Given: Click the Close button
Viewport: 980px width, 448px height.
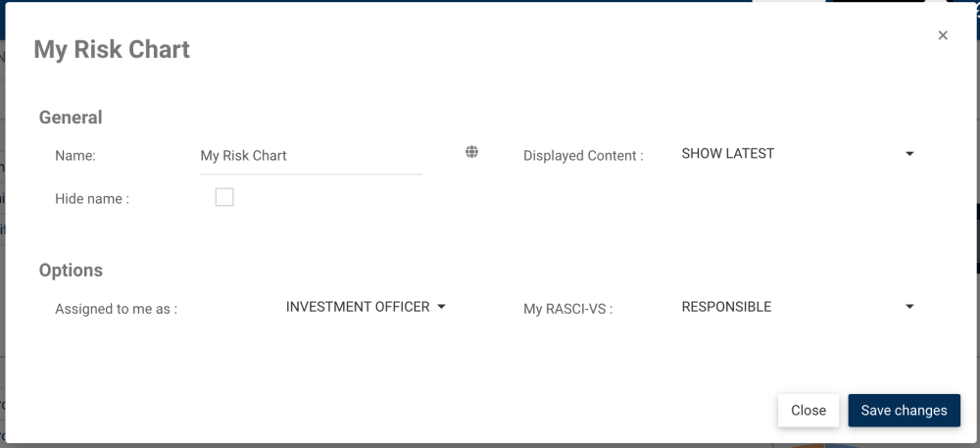Looking at the screenshot, I should pos(808,411).
